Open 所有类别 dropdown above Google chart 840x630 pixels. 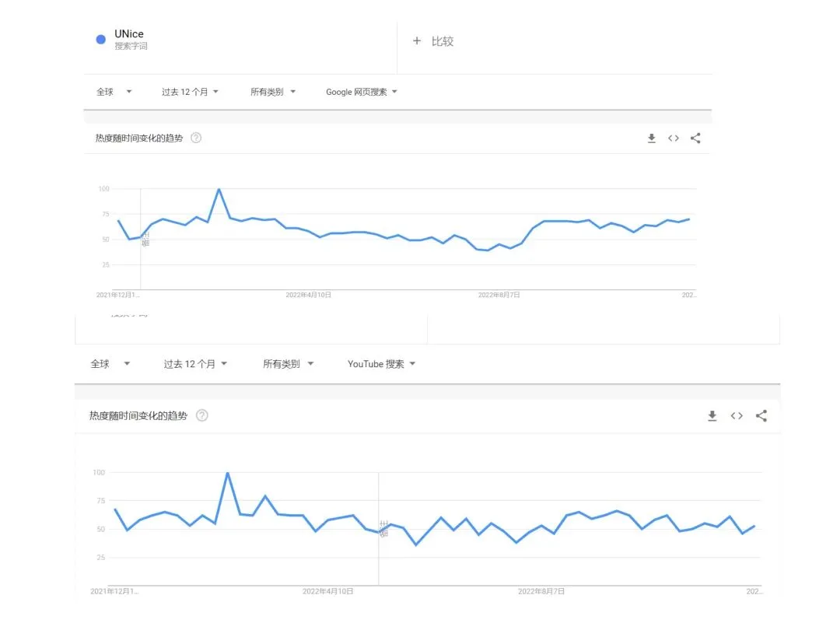pyautogui.click(x=273, y=92)
